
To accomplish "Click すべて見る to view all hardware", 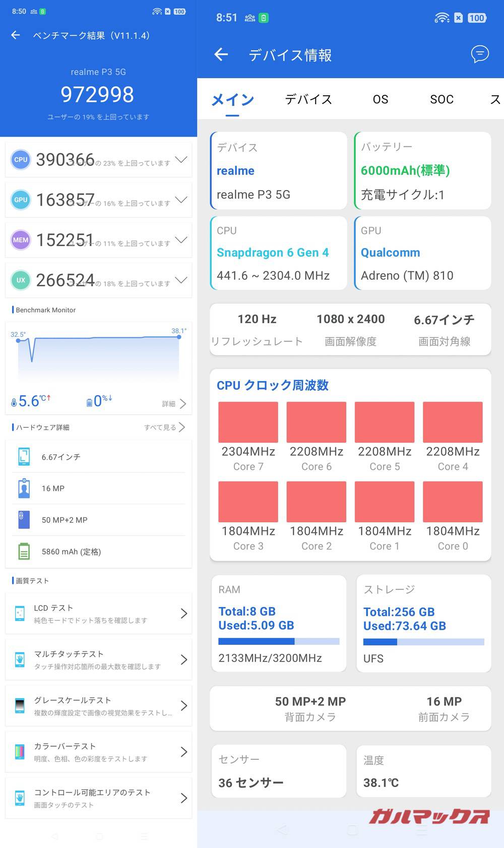I will pos(165,427).
